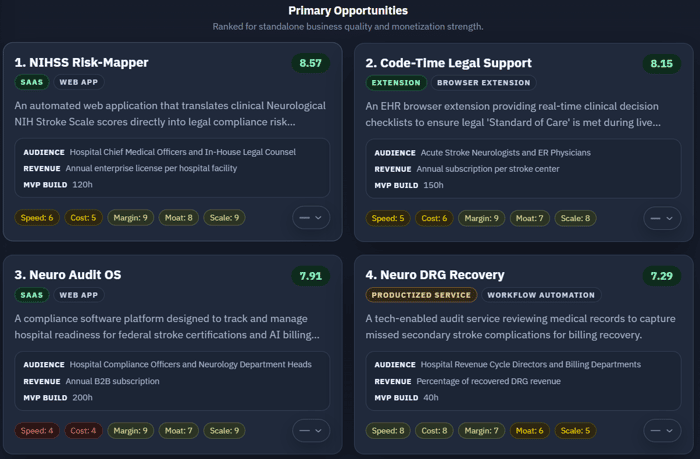Click the red Speed: 4 chip
This screenshot has width=700, height=459.
click(37, 431)
